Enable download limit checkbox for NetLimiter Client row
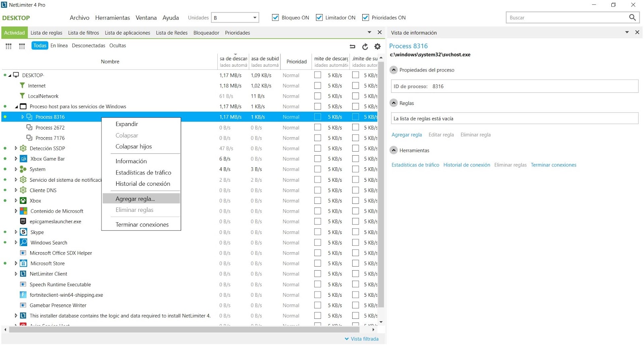The width and height of the screenshot is (644, 345). point(318,274)
